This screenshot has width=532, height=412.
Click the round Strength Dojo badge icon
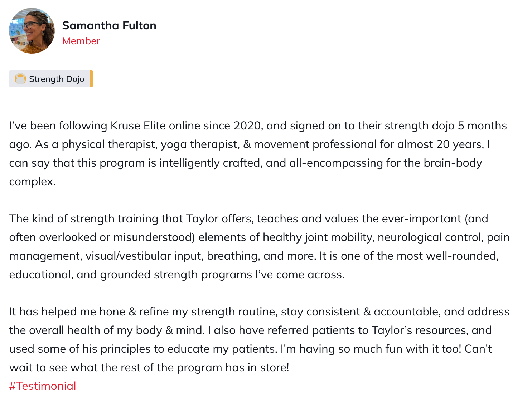[20, 79]
